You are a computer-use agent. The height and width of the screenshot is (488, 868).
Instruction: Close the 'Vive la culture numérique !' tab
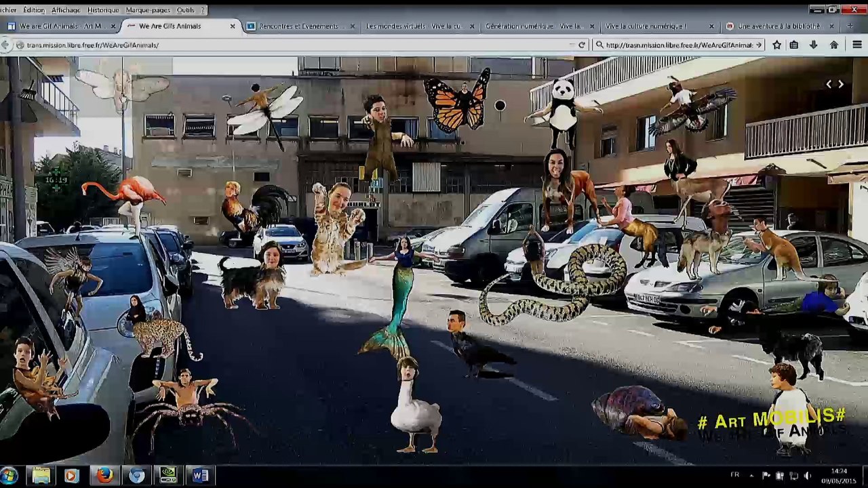711,26
